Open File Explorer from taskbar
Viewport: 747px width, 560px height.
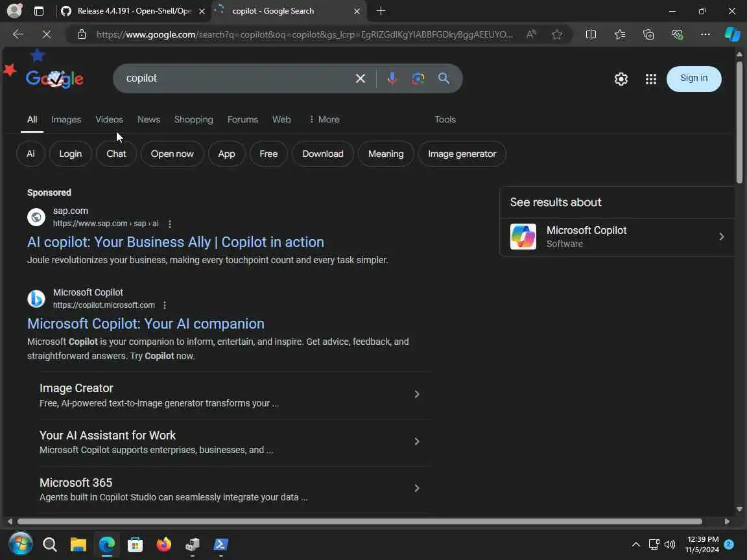tap(78, 544)
